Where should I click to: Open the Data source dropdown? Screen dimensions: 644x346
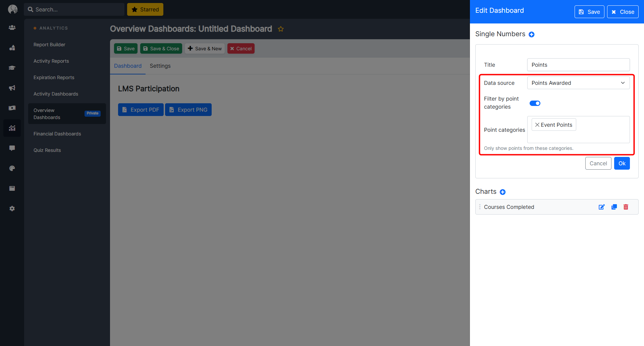(578, 83)
